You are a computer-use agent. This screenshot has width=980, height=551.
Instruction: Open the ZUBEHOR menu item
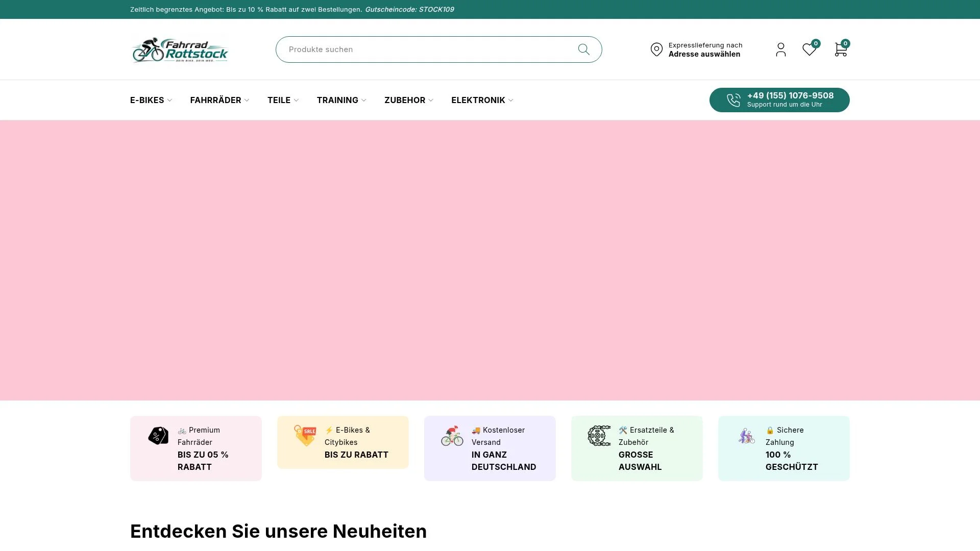(405, 100)
